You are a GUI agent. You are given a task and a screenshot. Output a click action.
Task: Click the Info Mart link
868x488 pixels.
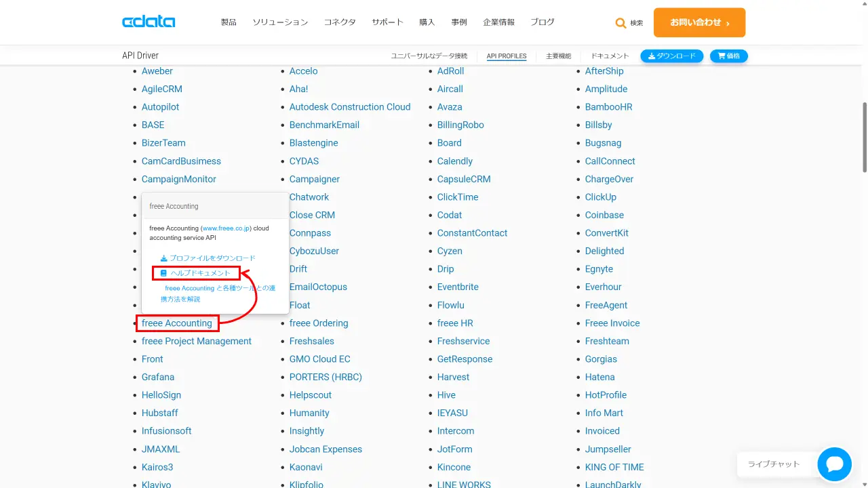604,413
